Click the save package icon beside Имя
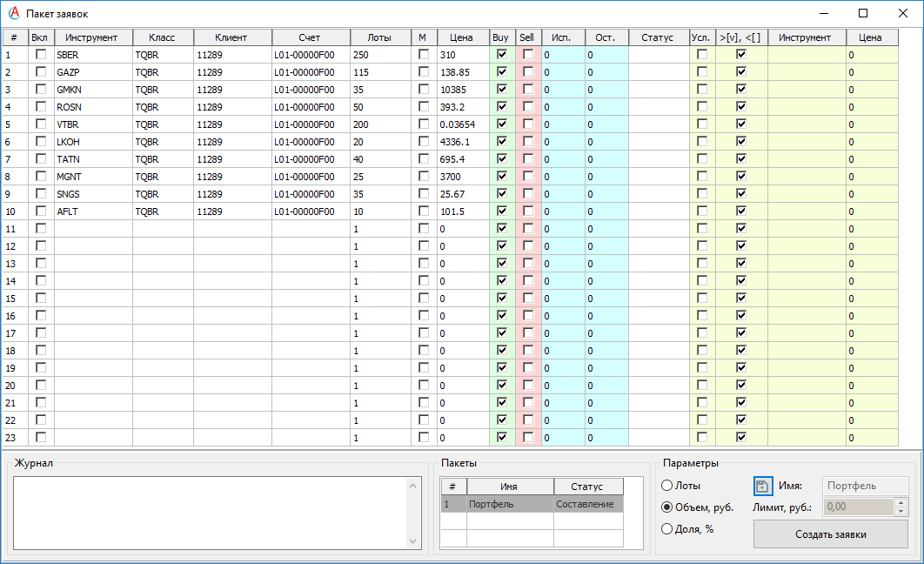 pyautogui.click(x=762, y=487)
